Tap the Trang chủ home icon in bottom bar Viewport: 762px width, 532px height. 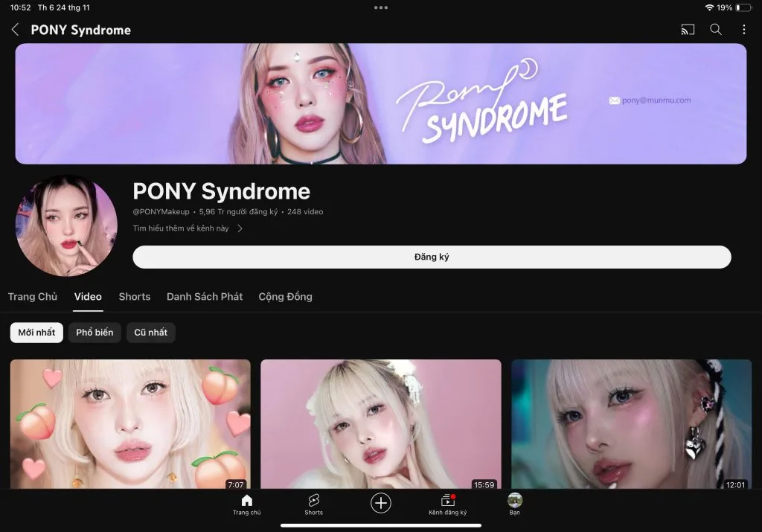pyautogui.click(x=247, y=504)
